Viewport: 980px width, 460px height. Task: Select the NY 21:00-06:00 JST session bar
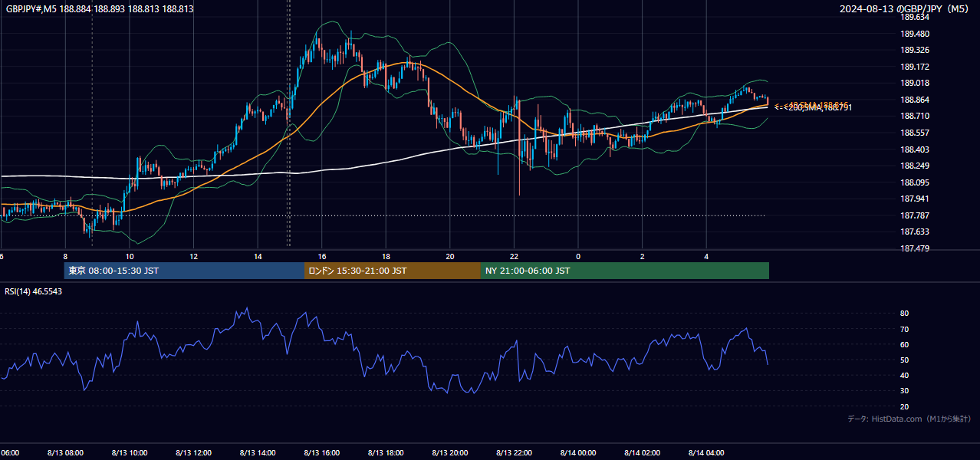(x=625, y=271)
